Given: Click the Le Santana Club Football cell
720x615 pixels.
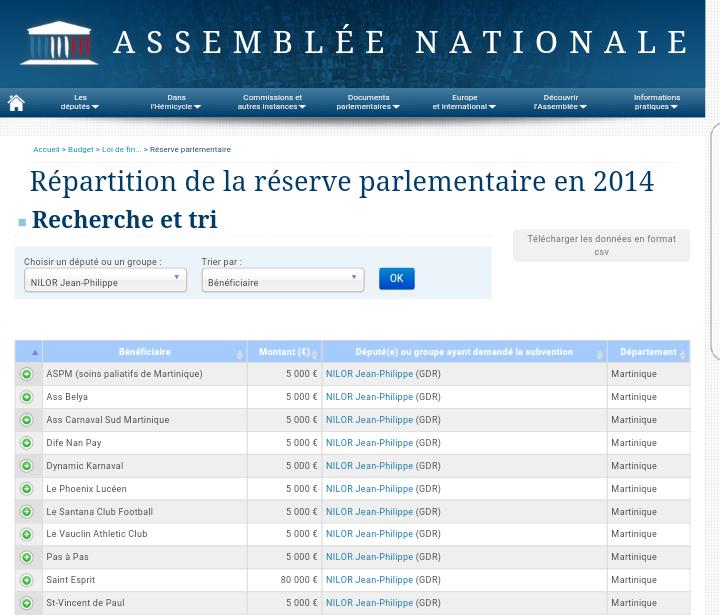Looking at the screenshot, I should coord(145,511).
